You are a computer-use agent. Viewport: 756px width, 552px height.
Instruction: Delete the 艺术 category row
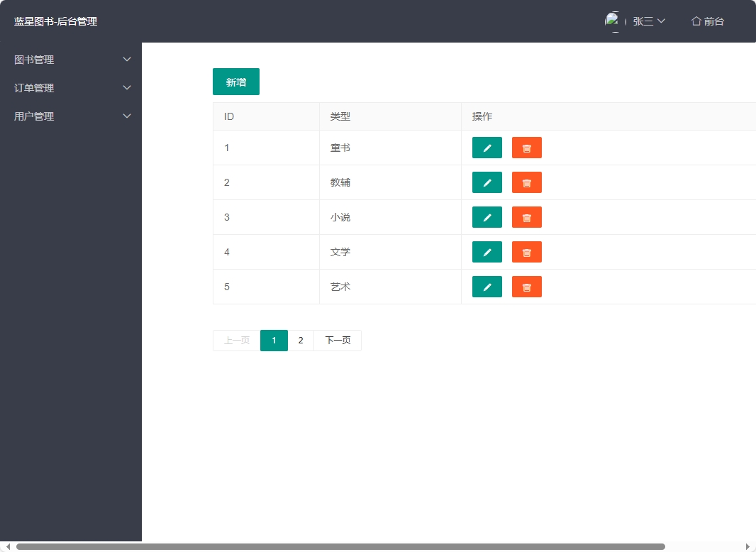coord(526,287)
